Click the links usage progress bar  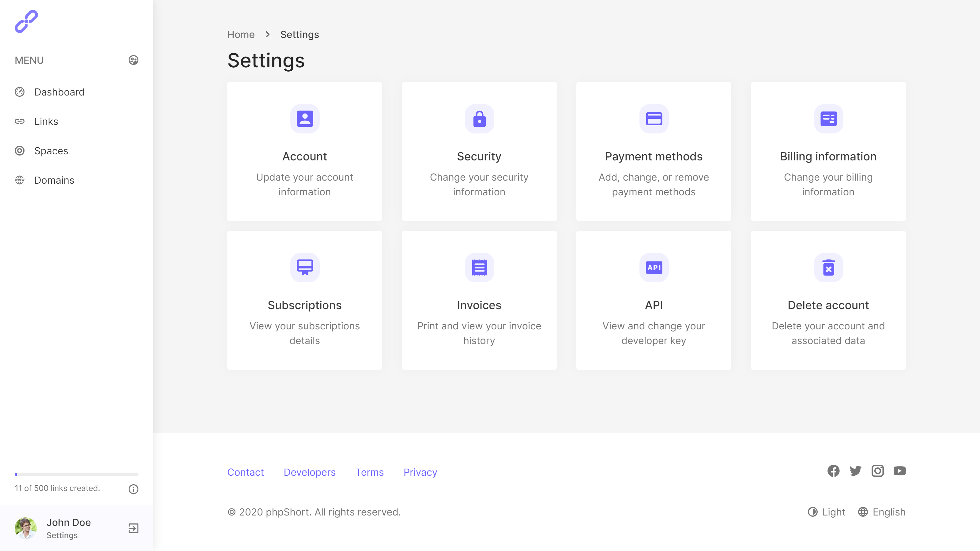tap(77, 474)
